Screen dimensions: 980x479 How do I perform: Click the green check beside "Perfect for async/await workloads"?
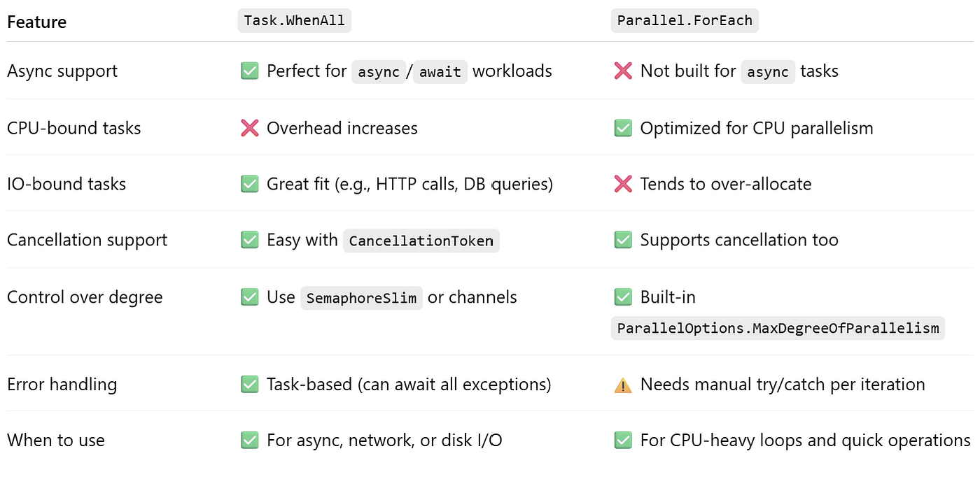click(249, 71)
